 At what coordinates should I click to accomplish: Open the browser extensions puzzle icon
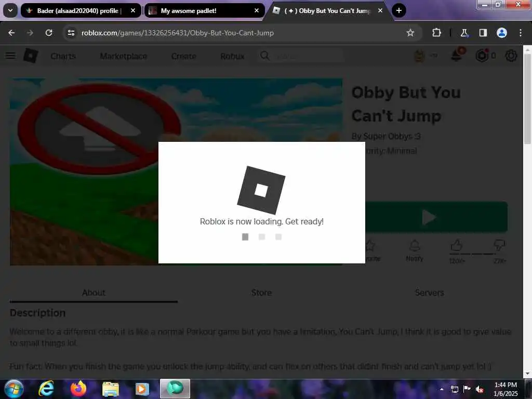click(x=436, y=33)
